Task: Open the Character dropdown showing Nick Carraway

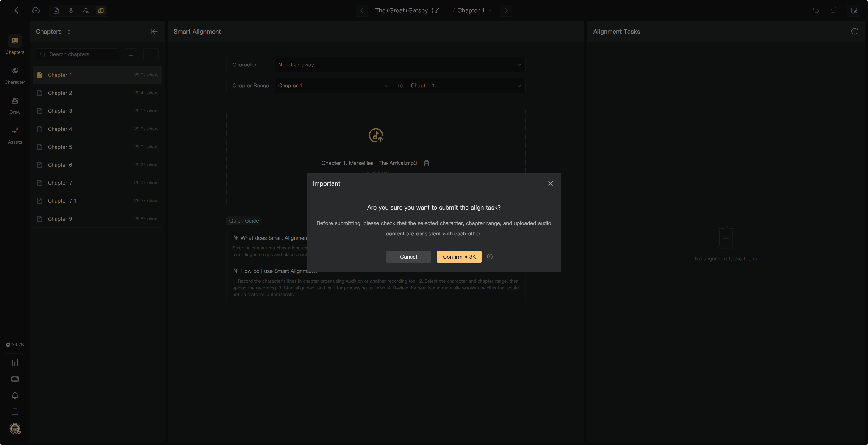Action: [x=400, y=64]
